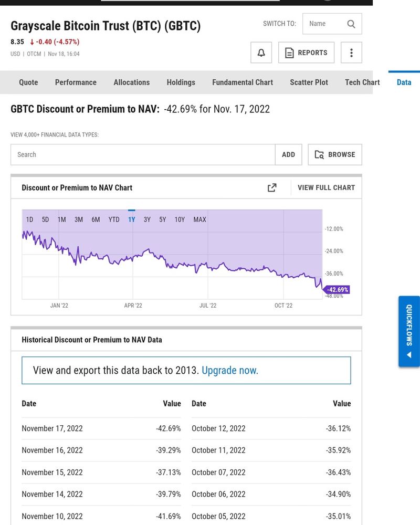Image resolution: width=420 pixels, height=525 pixels.
Task: Open the Fundamental Chart tab
Action: click(x=242, y=82)
